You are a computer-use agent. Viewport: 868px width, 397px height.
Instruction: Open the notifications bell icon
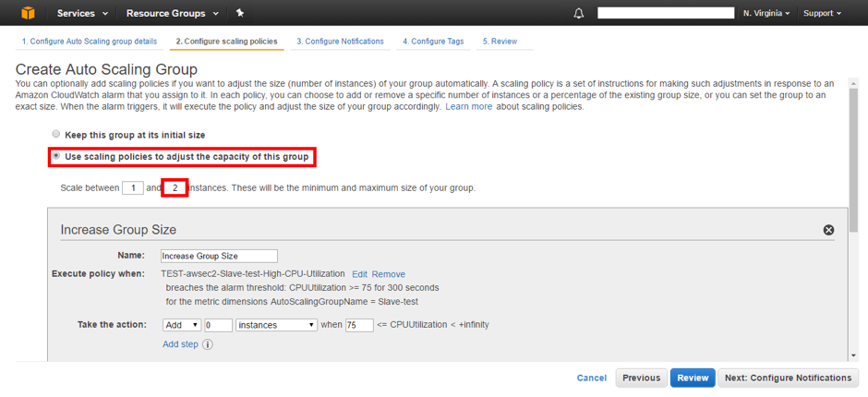[x=579, y=14]
